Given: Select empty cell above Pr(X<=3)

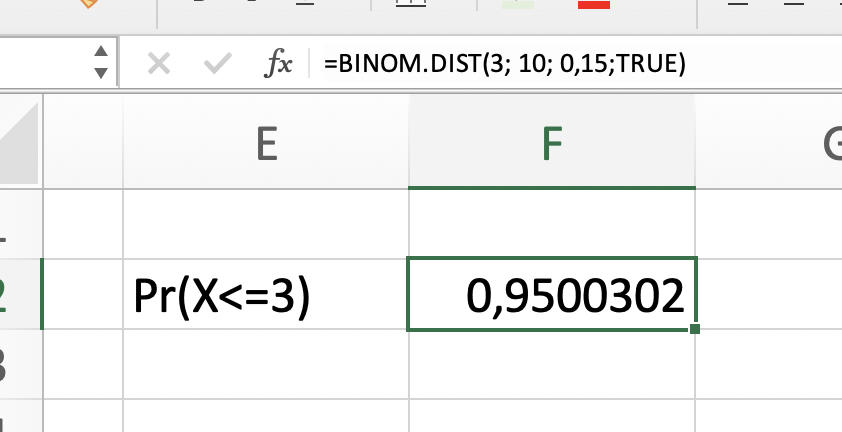Looking at the screenshot, I should [266, 224].
